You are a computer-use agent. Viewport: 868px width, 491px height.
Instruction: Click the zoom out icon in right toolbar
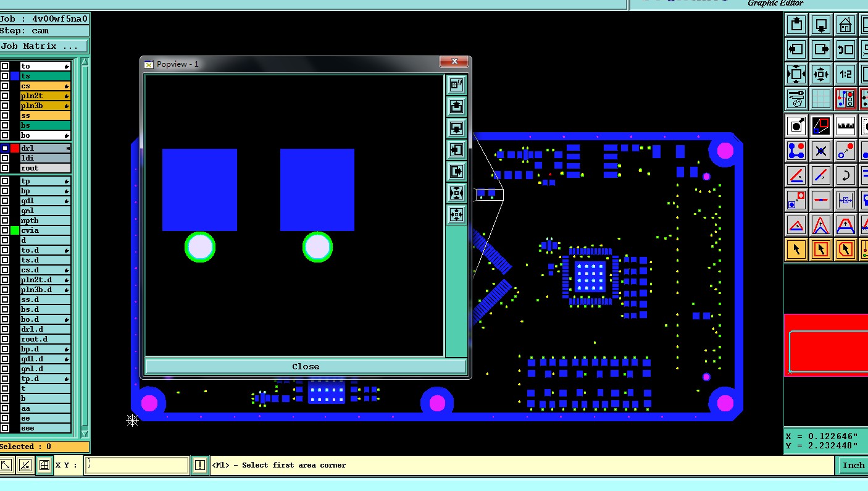(x=821, y=74)
